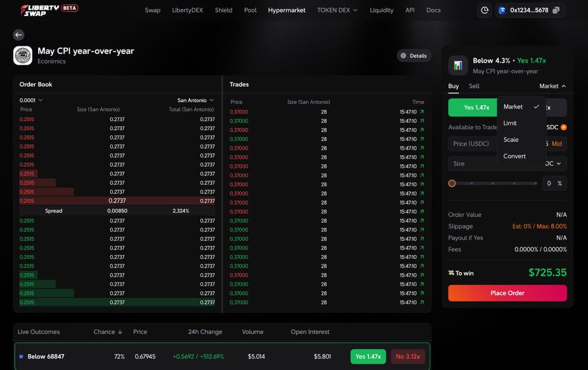
Task: Switch to the Buy tab
Action: tap(454, 86)
